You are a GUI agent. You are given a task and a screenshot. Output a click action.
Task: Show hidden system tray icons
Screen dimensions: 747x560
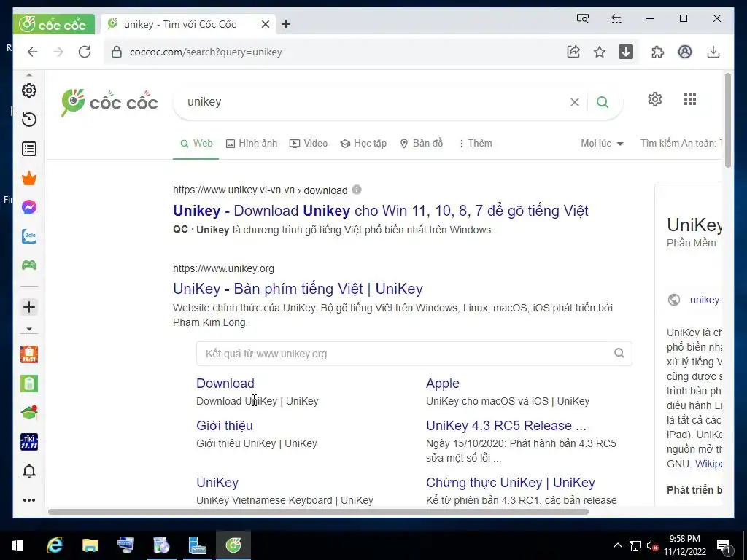click(x=617, y=545)
